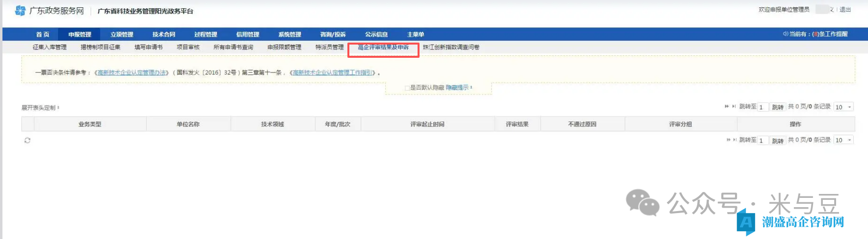The width and height of the screenshot is (868, 239).
Task: Open the 过程管理 menu
Action: click(206, 34)
